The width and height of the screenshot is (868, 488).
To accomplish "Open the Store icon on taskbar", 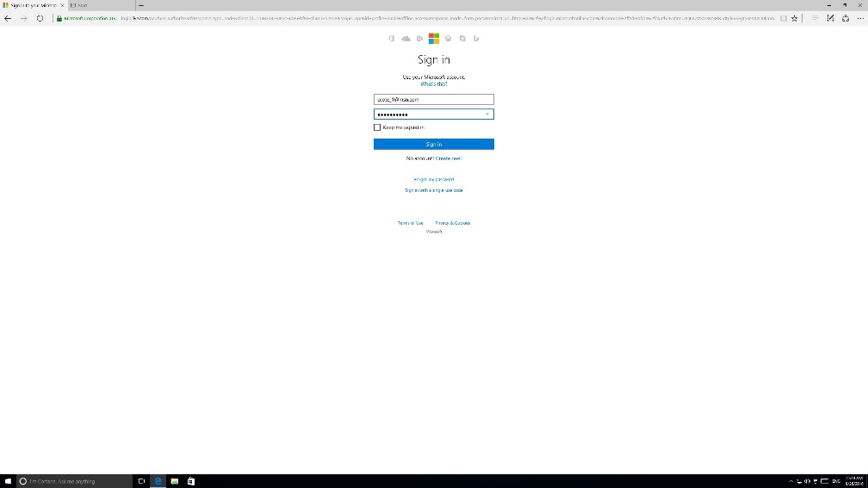I will coord(191,481).
